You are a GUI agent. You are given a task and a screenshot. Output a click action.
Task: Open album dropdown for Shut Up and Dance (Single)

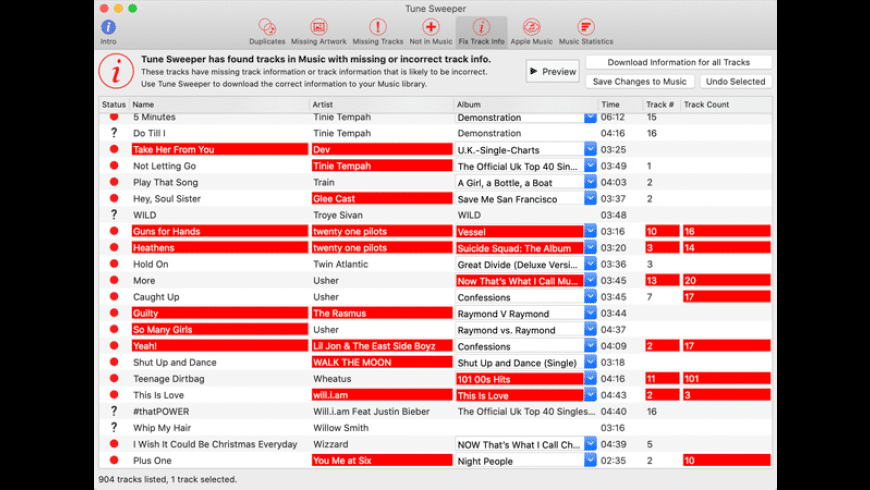(x=590, y=362)
